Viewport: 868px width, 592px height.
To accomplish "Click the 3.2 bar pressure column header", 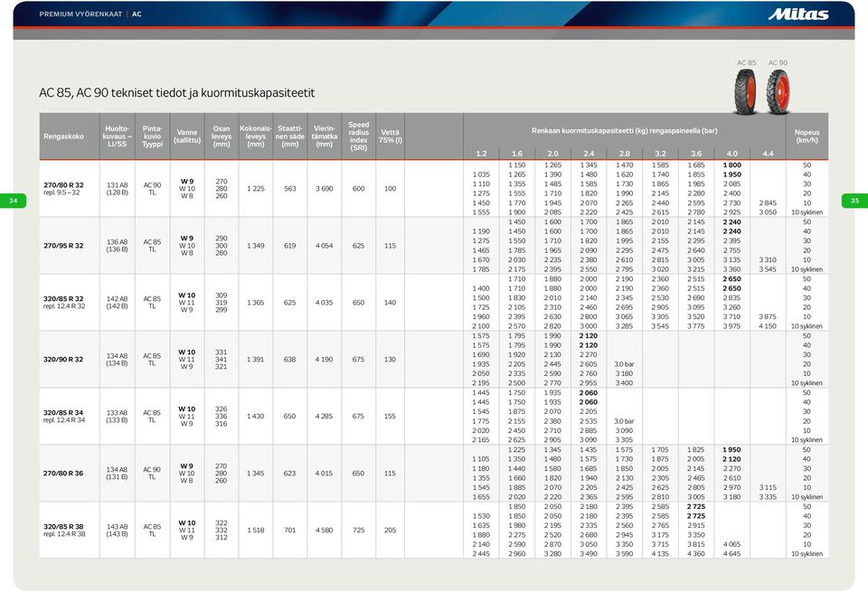I will [660, 154].
